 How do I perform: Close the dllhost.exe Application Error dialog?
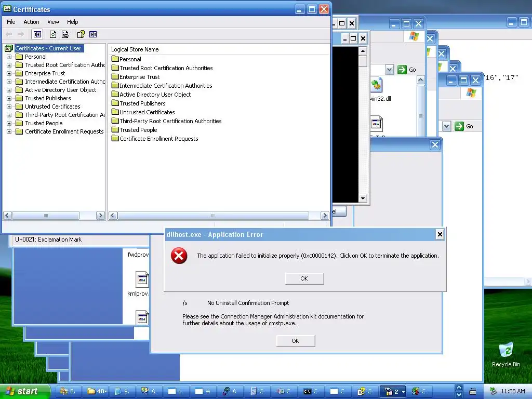[440, 234]
